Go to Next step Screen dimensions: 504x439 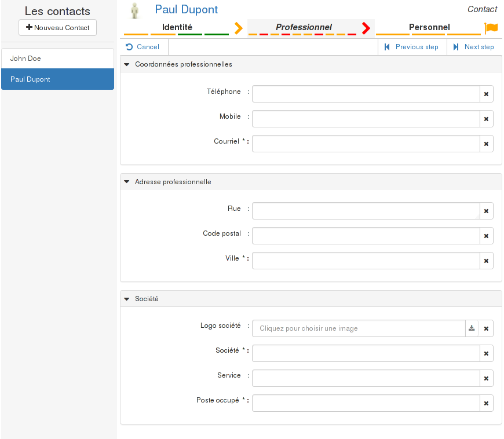pos(473,47)
